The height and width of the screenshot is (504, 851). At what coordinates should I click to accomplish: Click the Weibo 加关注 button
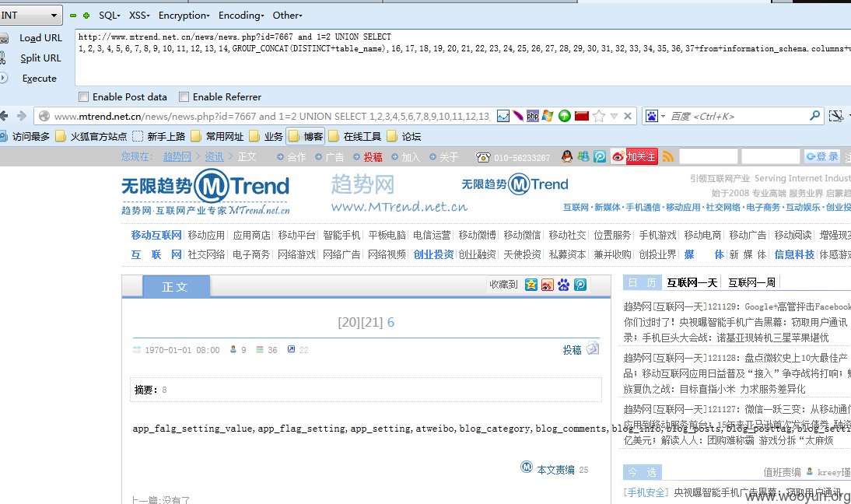point(635,157)
